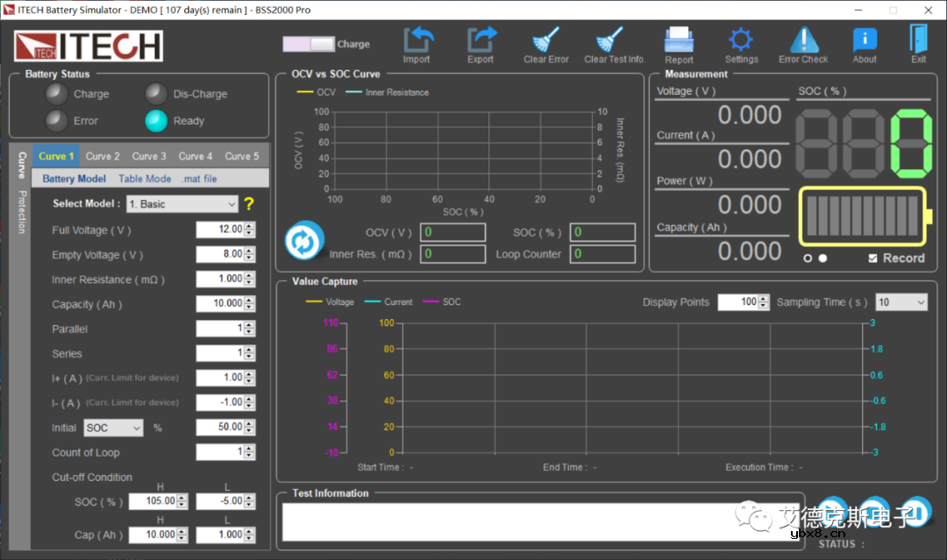Click the yellow question mark help
This screenshot has height=560, width=947.
click(x=249, y=204)
